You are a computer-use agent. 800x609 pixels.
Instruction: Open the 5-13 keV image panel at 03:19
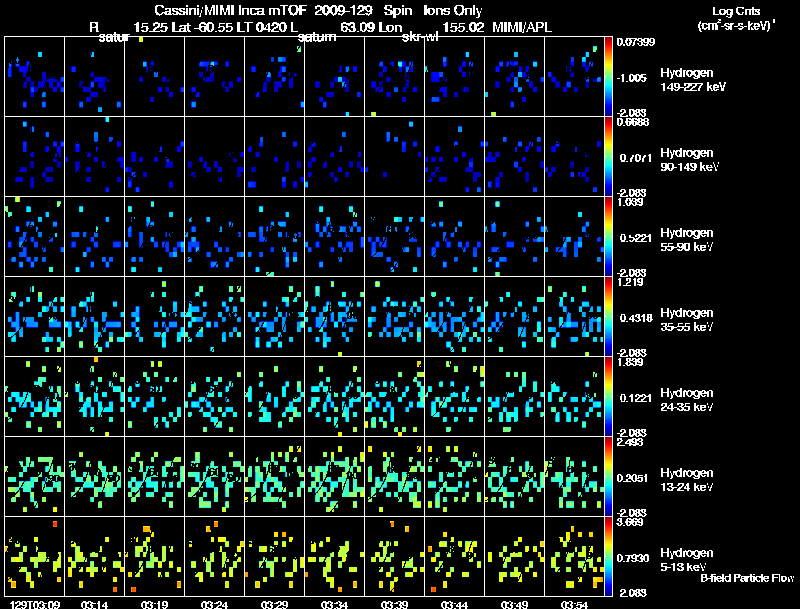tap(155, 556)
